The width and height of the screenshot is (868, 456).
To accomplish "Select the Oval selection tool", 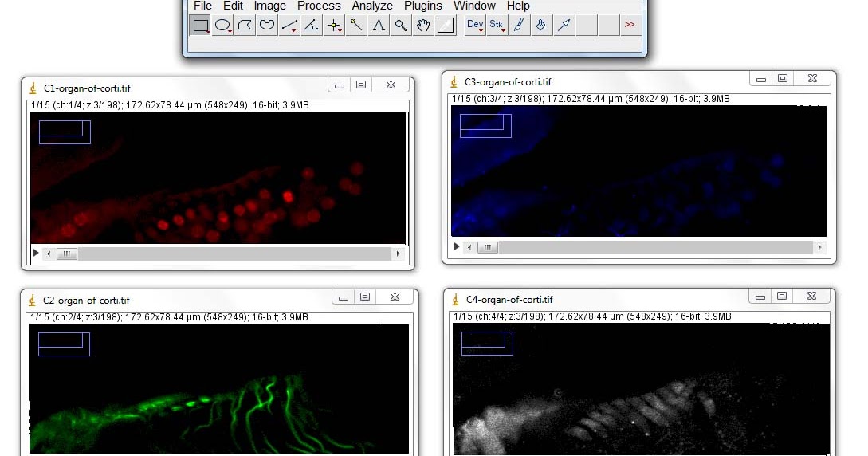I will coord(222,25).
